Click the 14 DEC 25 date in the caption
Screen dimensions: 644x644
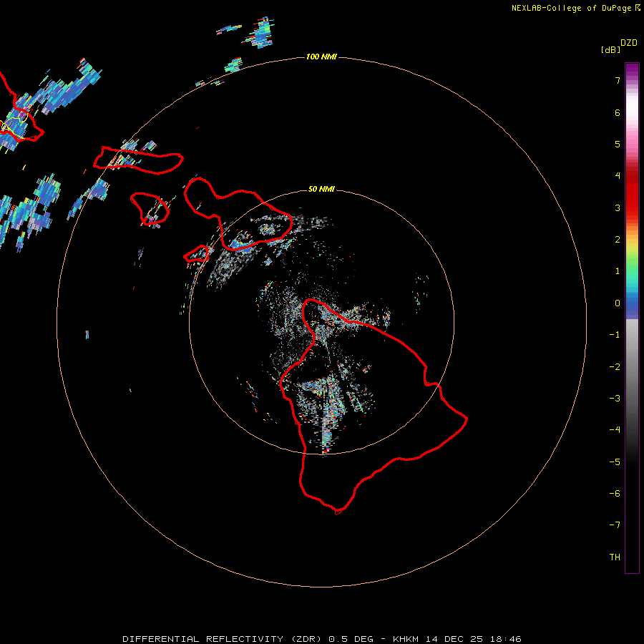(x=454, y=639)
